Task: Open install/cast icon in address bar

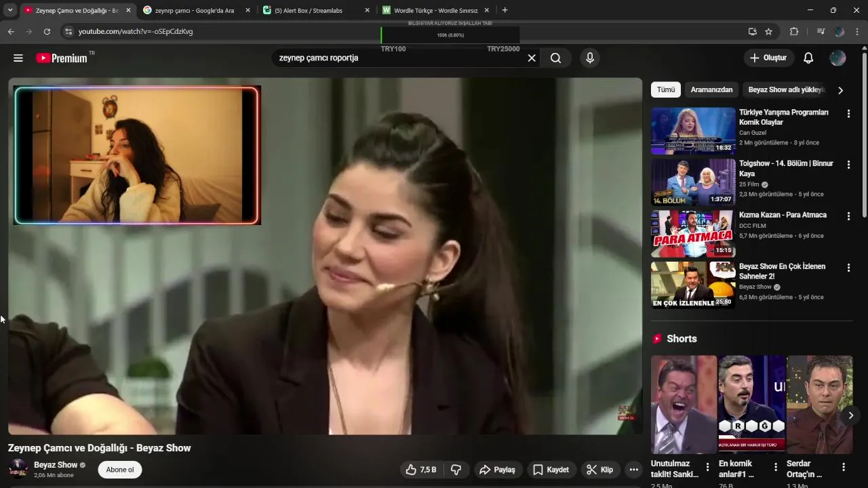Action: click(752, 32)
